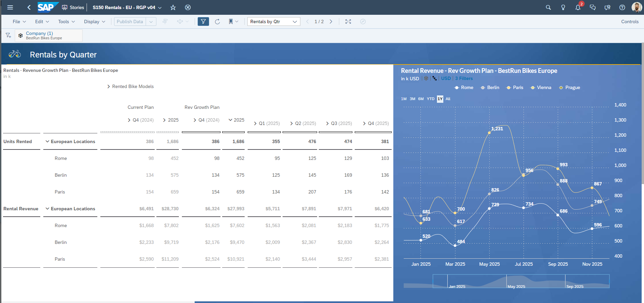Viewport: 644px width, 303px height.
Task: Select the 6M time range
Action: click(421, 99)
